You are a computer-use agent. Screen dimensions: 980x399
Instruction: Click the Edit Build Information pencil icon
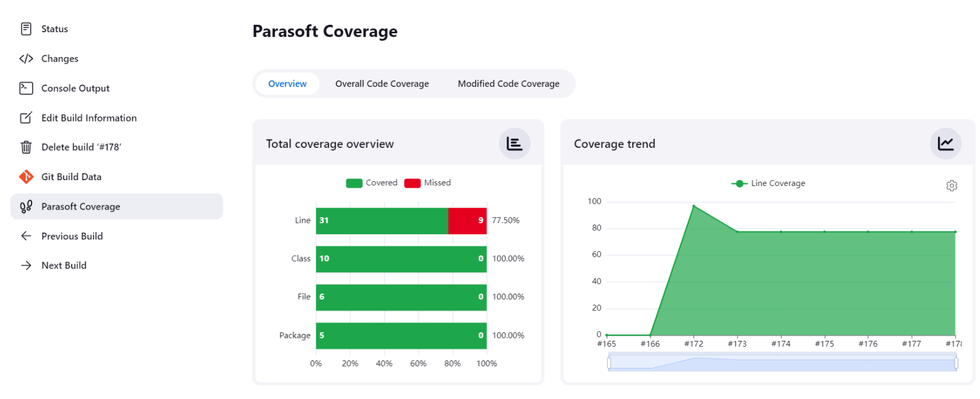tap(26, 118)
